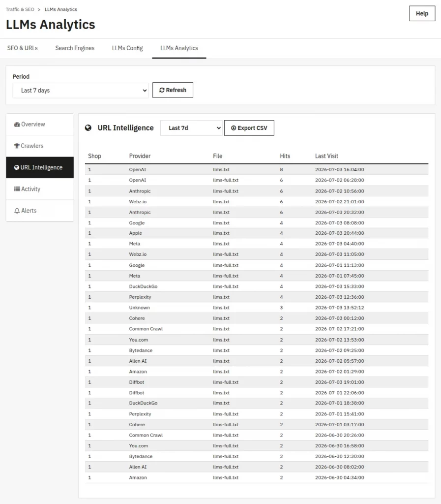Open the Overview sidebar section
Screen dimensions: 441x504
tap(40, 125)
